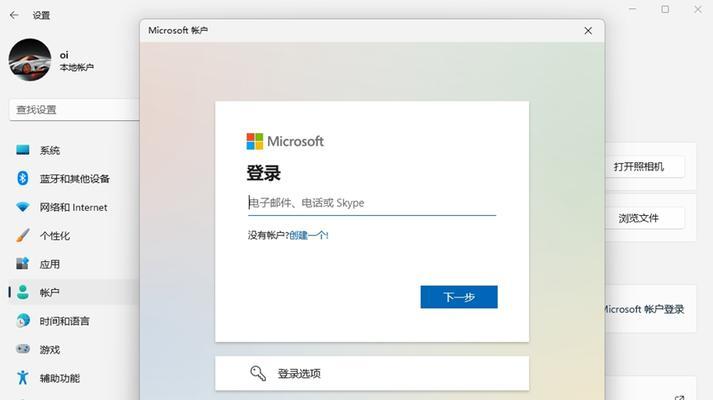Click the Wi-Fi network icon in sidebar
The image size is (713, 400).
pos(23,207)
